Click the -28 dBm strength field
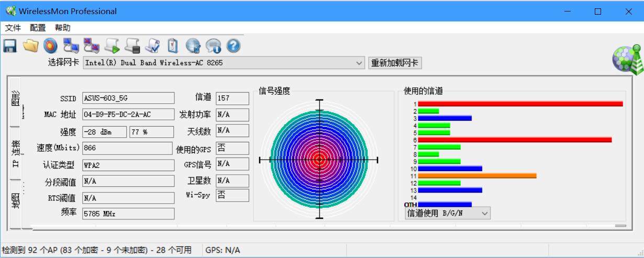 (x=104, y=132)
